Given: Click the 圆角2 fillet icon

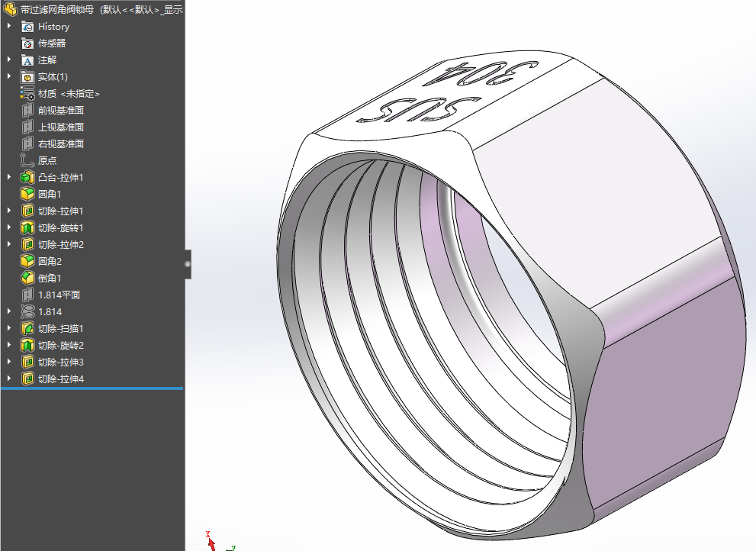Looking at the screenshot, I should click(27, 261).
